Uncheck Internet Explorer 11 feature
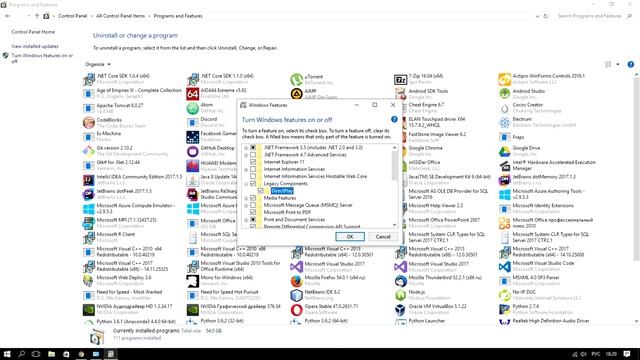 253,162
